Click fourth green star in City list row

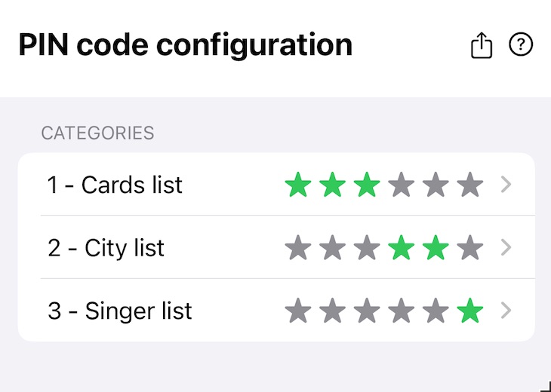[x=402, y=247]
